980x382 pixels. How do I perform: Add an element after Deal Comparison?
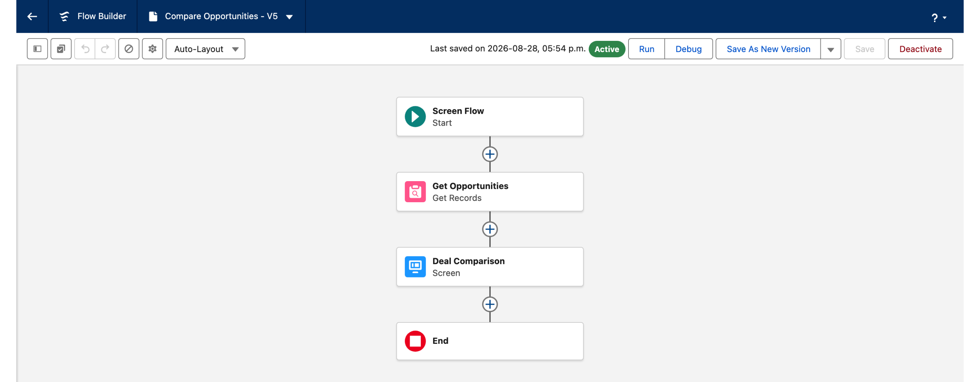tap(490, 304)
